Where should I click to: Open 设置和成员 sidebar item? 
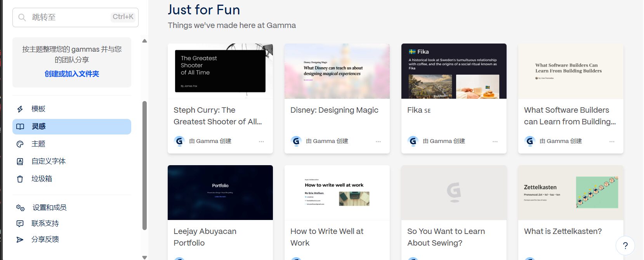(x=72, y=208)
